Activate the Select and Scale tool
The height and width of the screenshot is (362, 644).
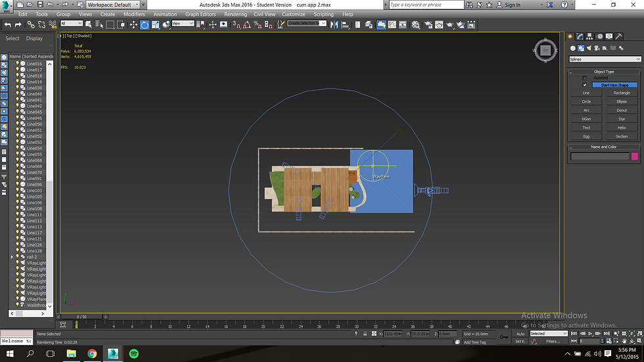(155, 24)
